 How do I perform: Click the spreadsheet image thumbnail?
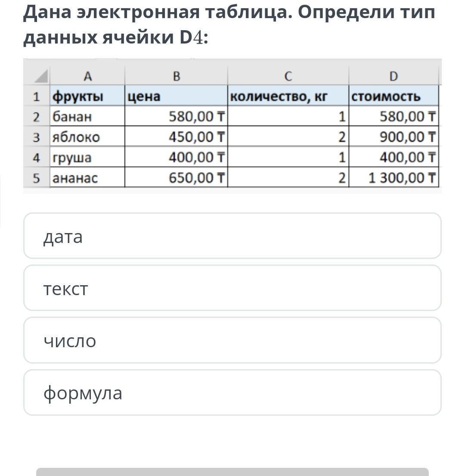point(232,126)
